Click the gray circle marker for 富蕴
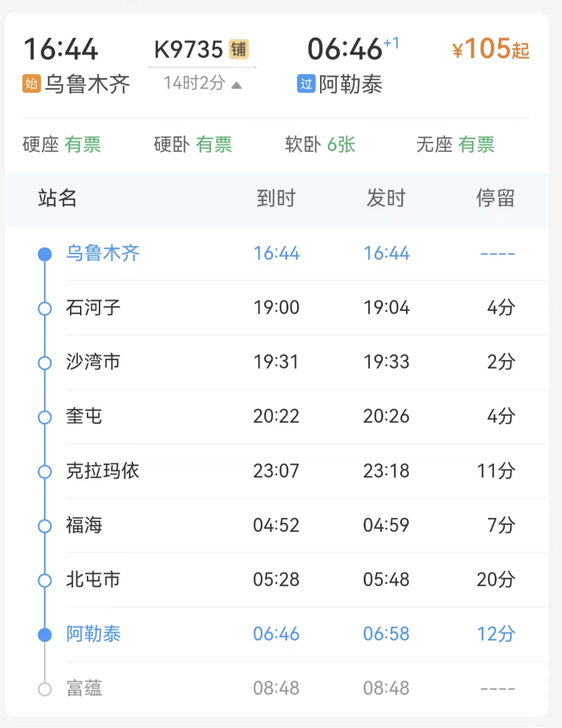The image size is (562, 728). point(44,689)
